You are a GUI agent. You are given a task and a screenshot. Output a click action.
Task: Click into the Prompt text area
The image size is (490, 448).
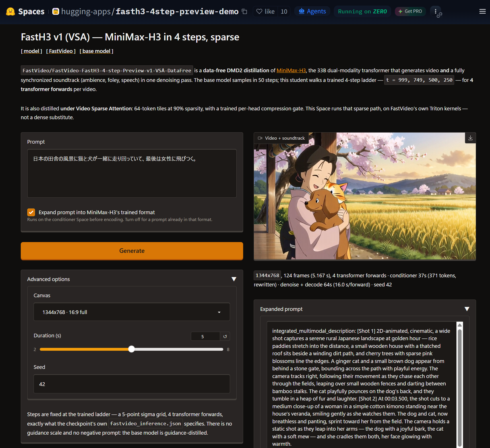[132, 173]
